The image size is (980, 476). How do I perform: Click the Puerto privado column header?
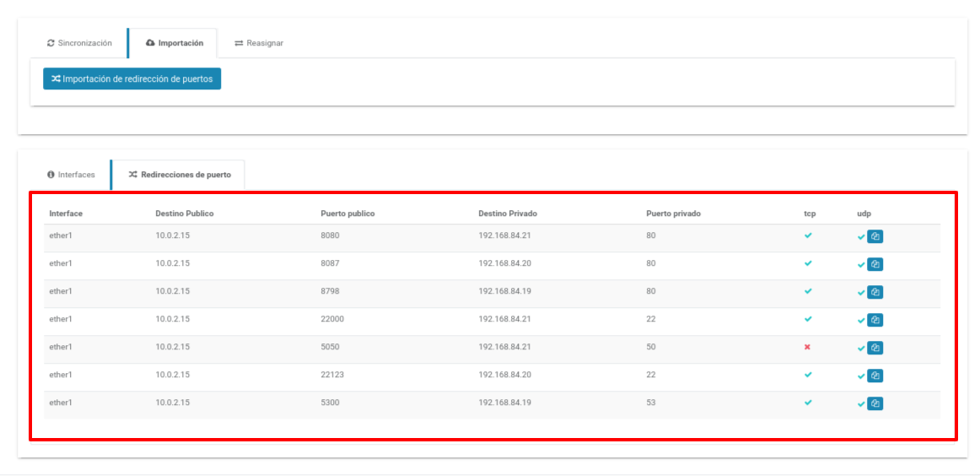[673, 214]
